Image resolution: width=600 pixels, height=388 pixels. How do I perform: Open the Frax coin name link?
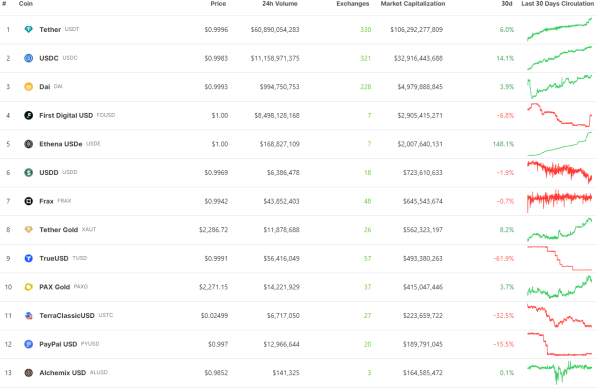pyautogui.click(x=46, y=201)
